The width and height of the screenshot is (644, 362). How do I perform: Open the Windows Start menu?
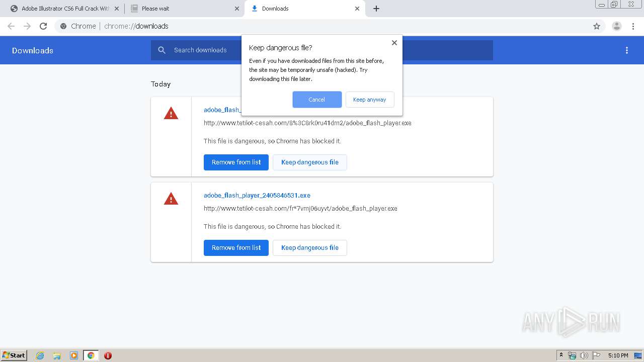click(14, 355)
